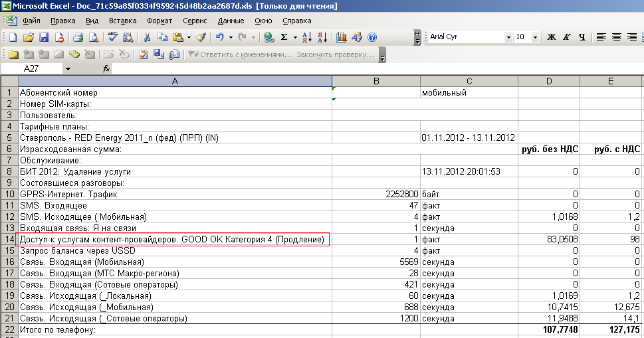This screenshot has width=644, height=338.
Task: Paste clipboard contents with the Paste icon
Action: click(x=178, y=37)
